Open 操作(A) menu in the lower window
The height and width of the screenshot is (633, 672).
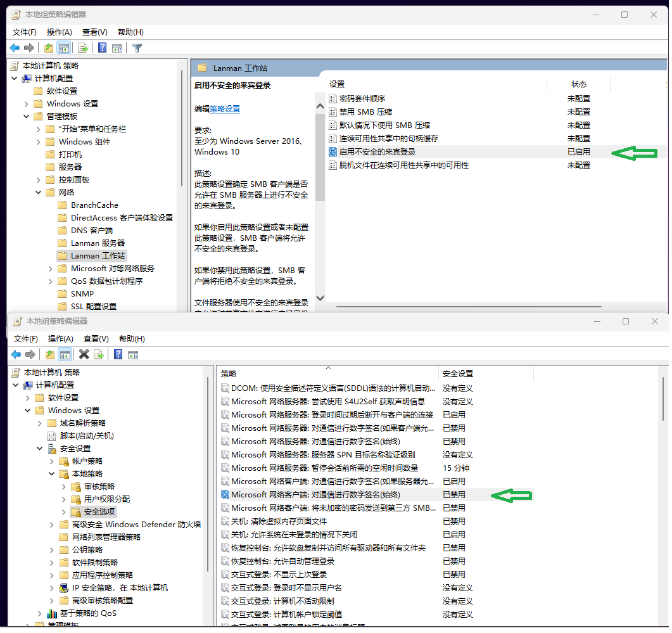pos(60,339)
